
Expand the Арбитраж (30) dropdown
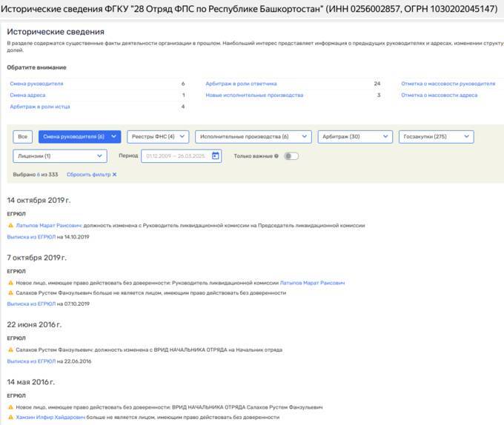tap(355, 136)
